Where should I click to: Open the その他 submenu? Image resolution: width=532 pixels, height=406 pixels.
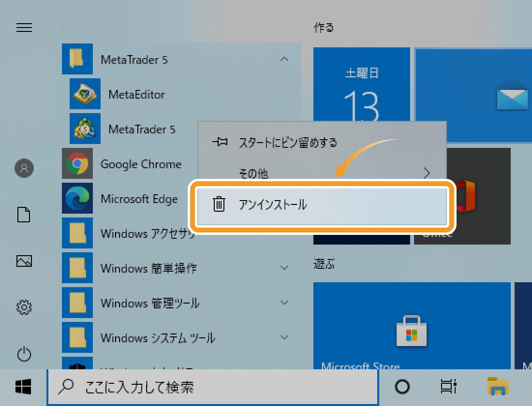322,173
